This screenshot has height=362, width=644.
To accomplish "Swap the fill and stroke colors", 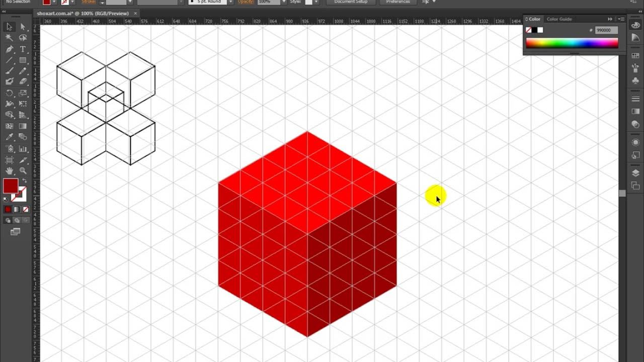I will point(25,180).
